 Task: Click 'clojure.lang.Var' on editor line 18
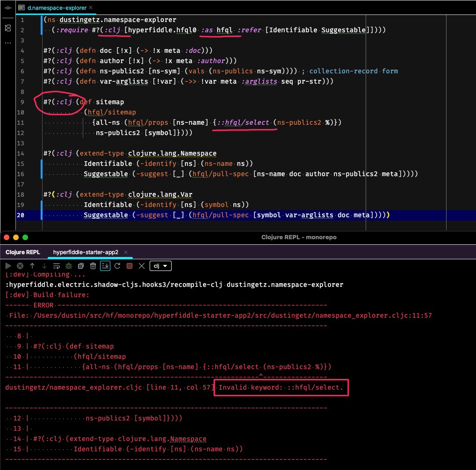pyautogui.click(x=160, y=194)
